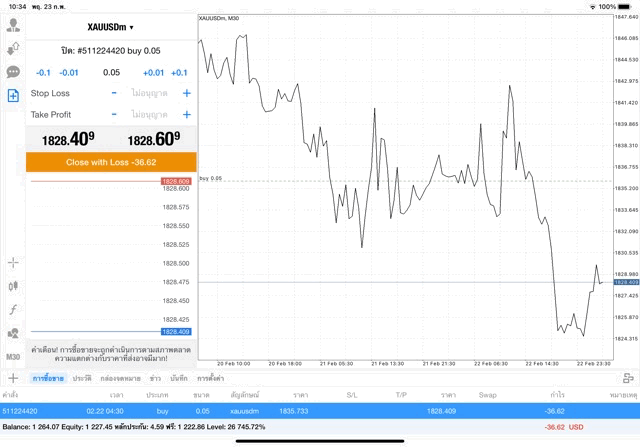Check the Wi-Fi status icon

pyautogui.click(x=593, y=7)
